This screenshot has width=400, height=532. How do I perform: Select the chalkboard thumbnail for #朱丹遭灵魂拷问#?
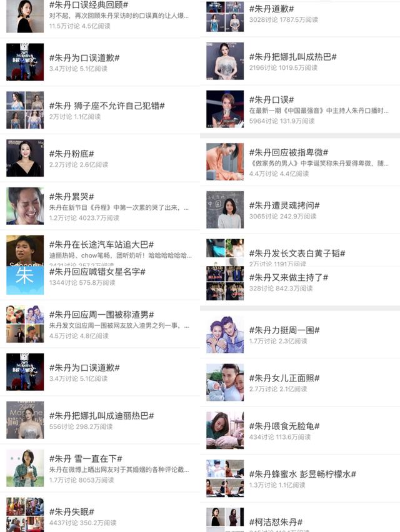pyautogui.click(x=225, y=210)
